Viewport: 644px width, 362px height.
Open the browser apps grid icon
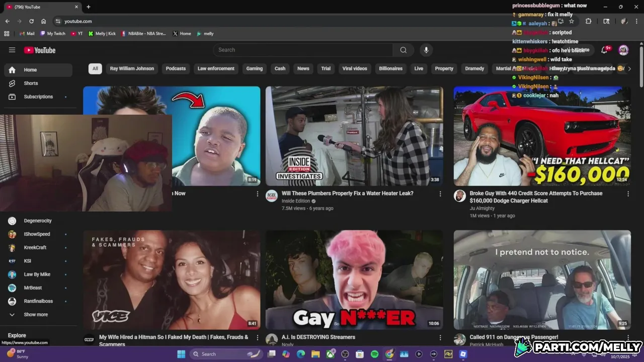coord(7,34)
